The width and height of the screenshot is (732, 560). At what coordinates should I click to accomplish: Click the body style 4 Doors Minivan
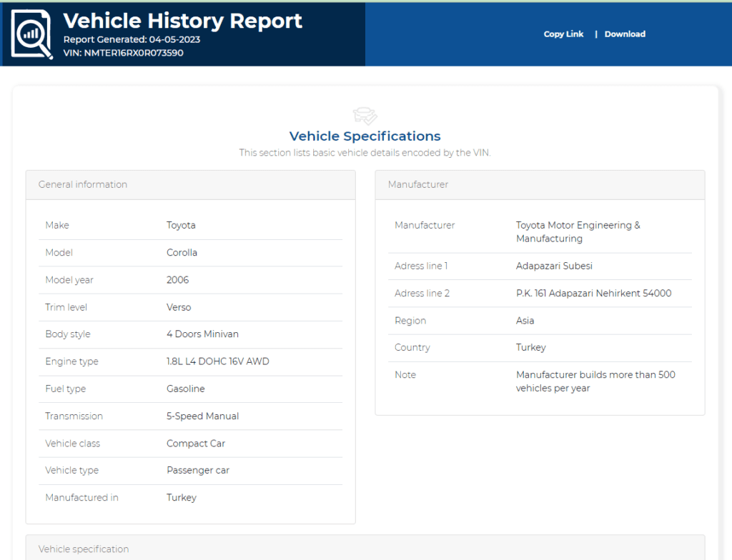click(x=202, y=334)
